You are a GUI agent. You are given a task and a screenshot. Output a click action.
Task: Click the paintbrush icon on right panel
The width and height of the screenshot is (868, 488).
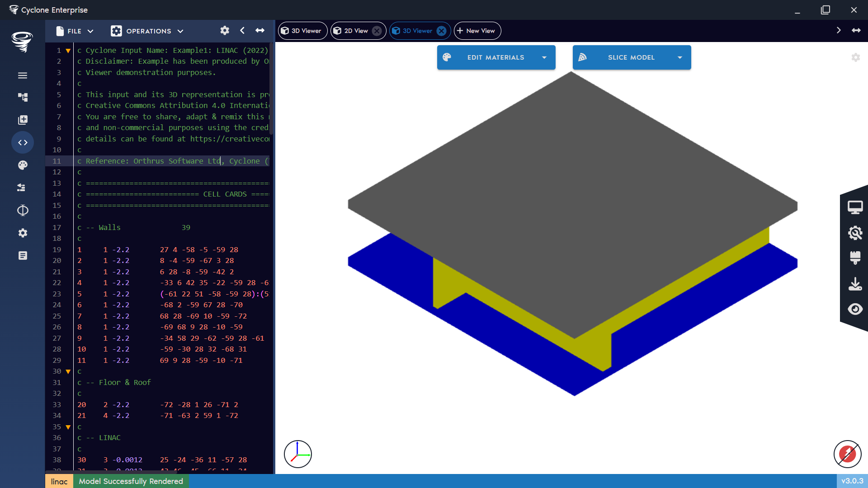(855, 258)
